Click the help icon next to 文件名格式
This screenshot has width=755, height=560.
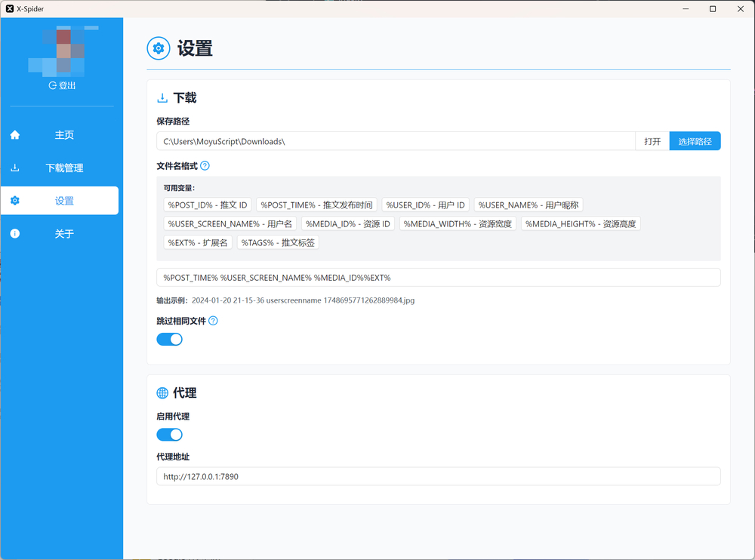pos(205,165)
